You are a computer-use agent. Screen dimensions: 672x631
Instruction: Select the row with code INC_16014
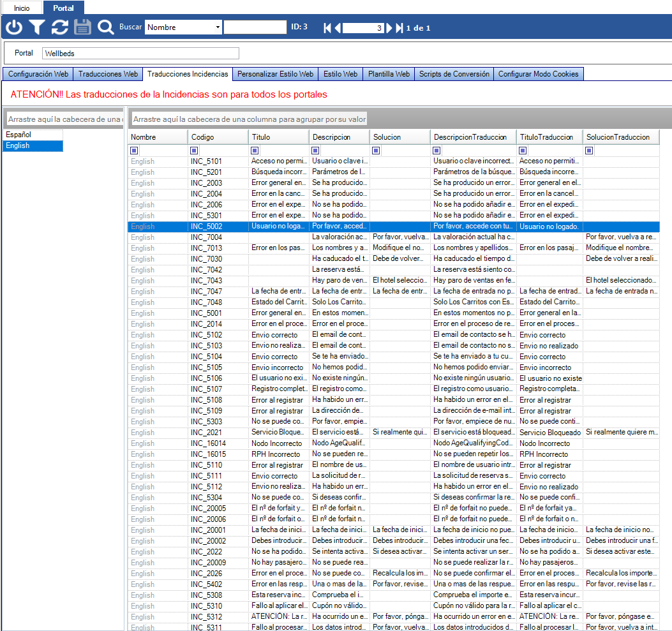pos(394,443)
